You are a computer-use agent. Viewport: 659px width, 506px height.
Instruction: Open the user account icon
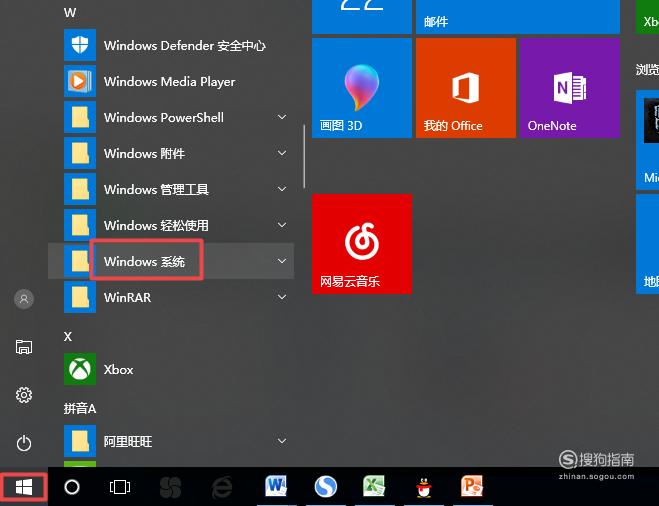pyautogui.click(x=24, y=299)
